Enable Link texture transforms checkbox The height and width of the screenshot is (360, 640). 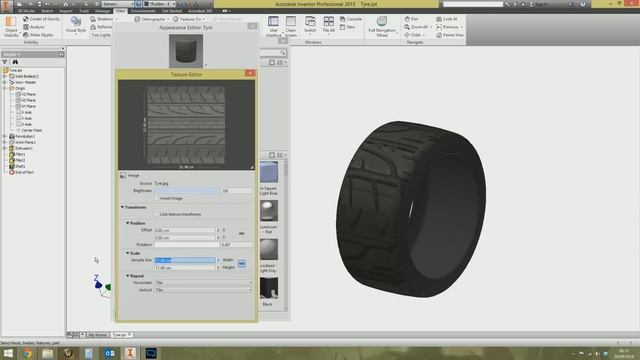click(x=157, y=214)
